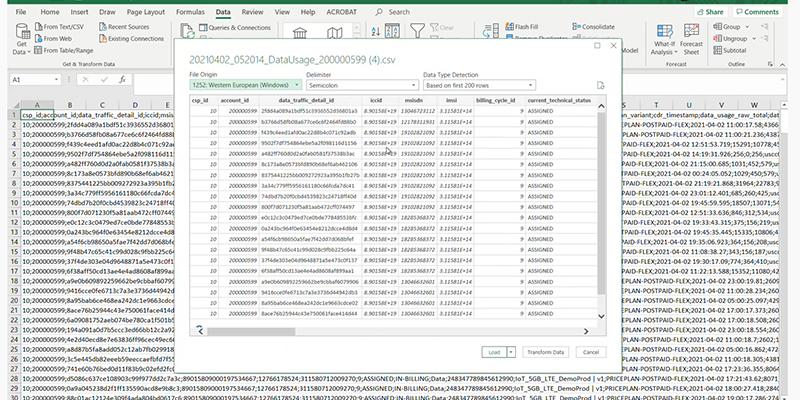The height and width of the screenshot is (400, 800).
Task: Open Existing Connections
Action: (137, 39)
